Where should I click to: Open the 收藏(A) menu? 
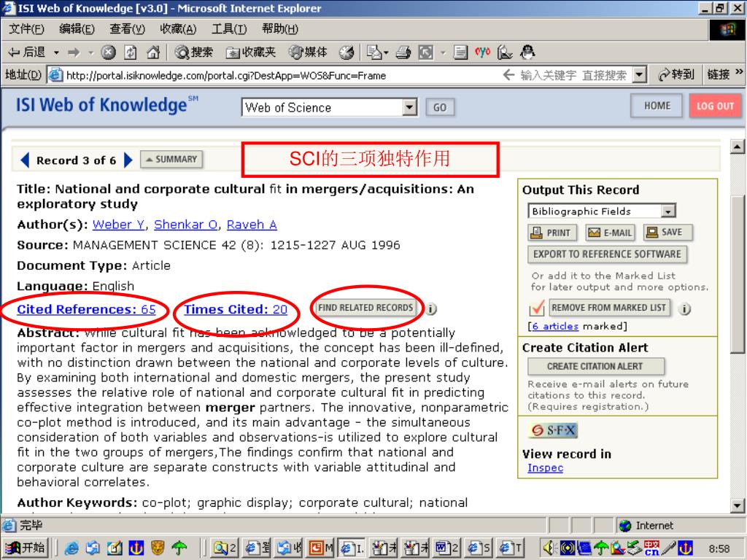[178, 29]
